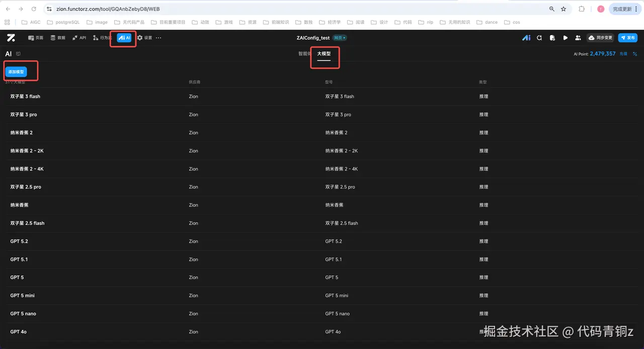Open 设置 (Settings) in the toolbar
The image size is (644, 349).
coord(144,38)
